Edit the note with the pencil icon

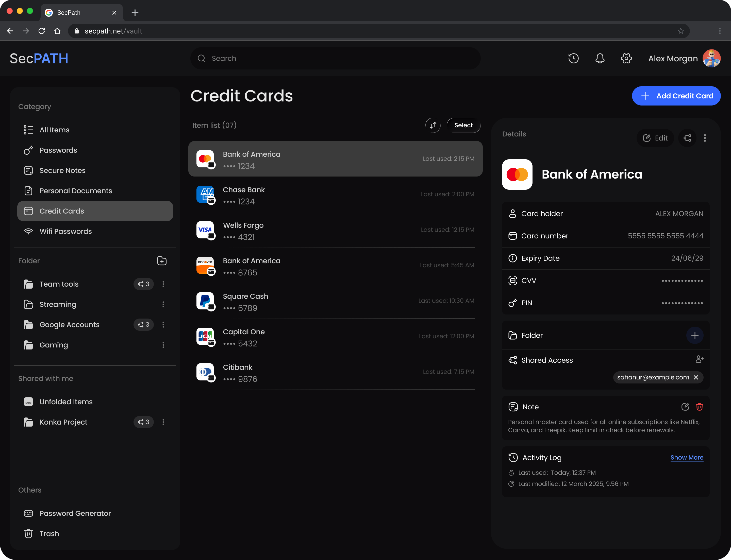(685, 407)
